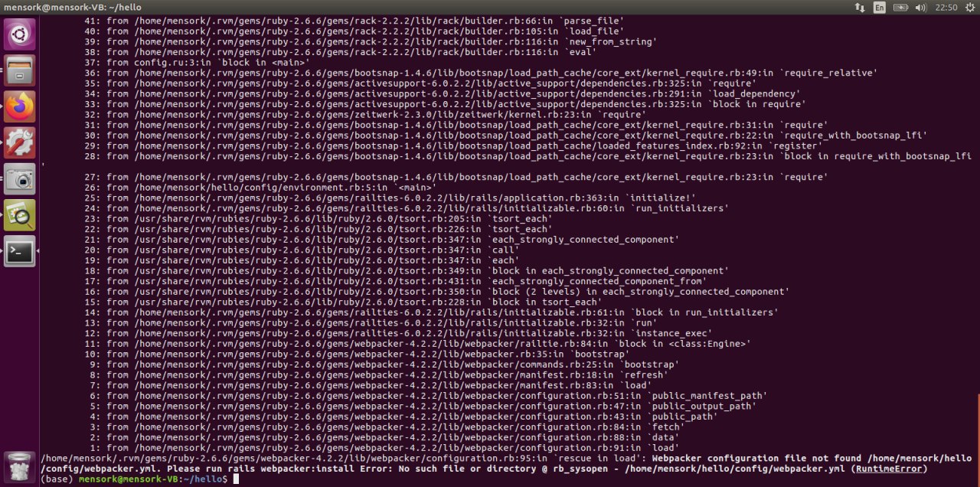This screenshot has height=487, width=980.
Task: Click the window title mensork@mensork-VB: ~/hello
Action: pos(73,7)
